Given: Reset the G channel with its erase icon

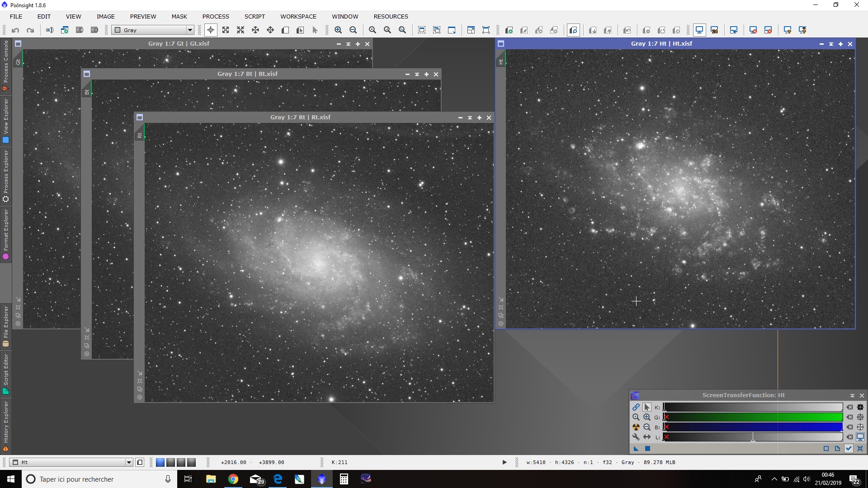Looking at the screenshot, I should [x=850, y=417].
